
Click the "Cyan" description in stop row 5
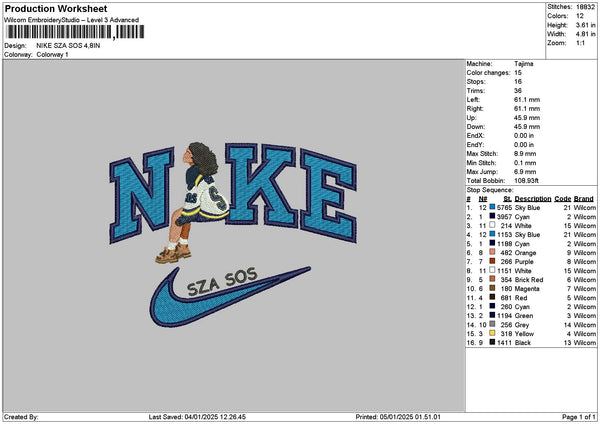pyautogui.click(x=522, y=244)
